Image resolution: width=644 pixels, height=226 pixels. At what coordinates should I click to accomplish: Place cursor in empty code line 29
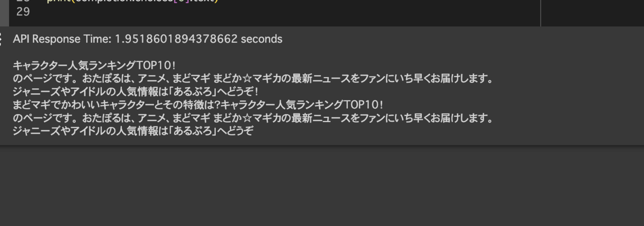click(268, 12)
